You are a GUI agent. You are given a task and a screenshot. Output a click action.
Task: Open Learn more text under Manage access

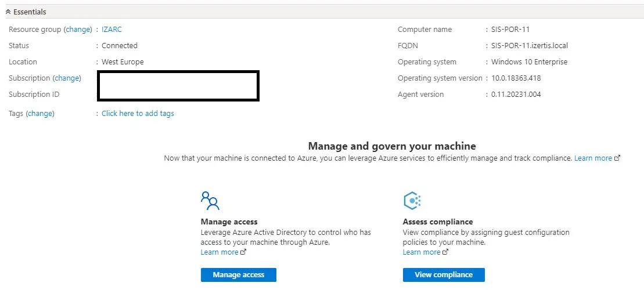coord(220,252)
